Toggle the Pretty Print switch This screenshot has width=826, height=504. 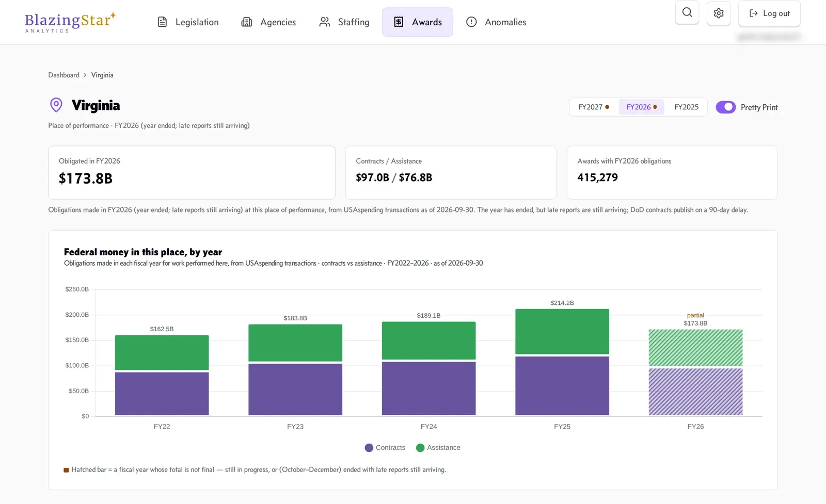coord(725,107)
